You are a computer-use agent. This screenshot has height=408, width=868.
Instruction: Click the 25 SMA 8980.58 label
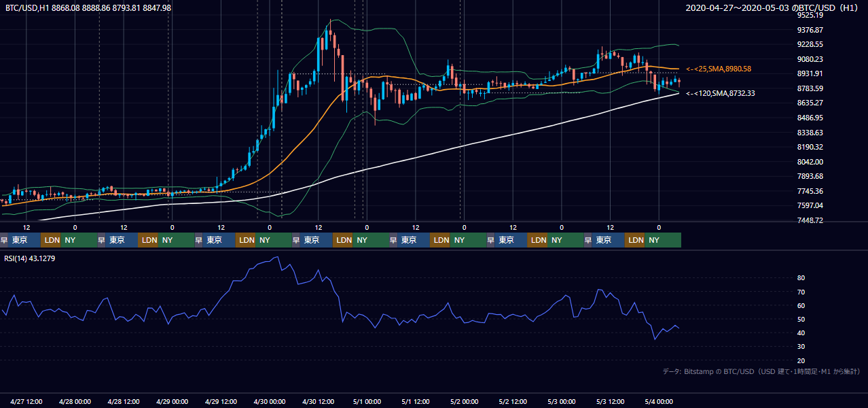(719, 69)
